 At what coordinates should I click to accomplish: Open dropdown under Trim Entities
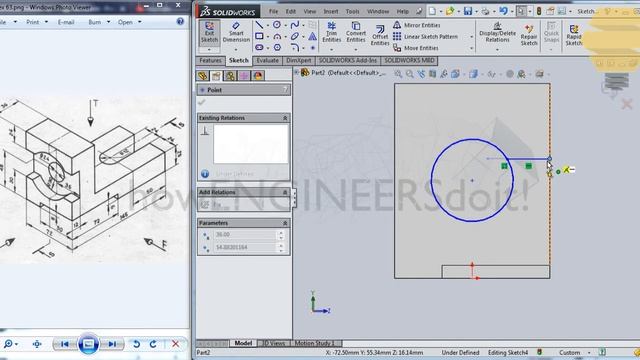[x=331, y=50]
